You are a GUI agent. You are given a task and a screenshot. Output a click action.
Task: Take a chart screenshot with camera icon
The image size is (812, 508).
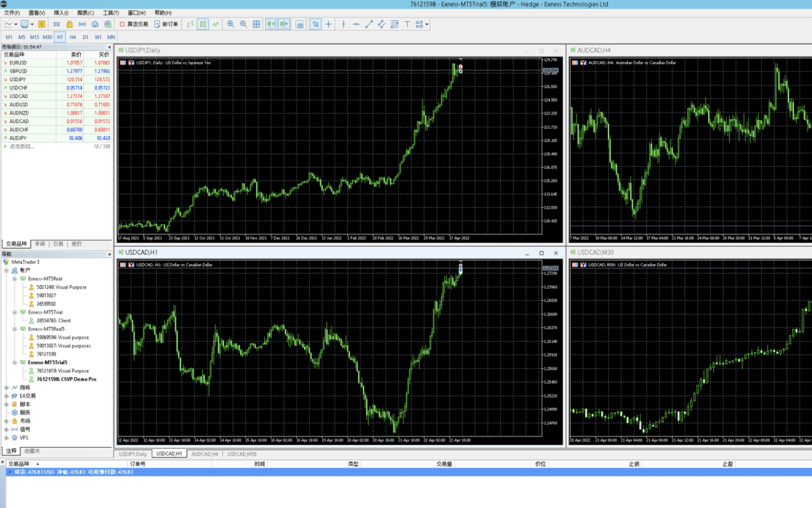[299, 24]
